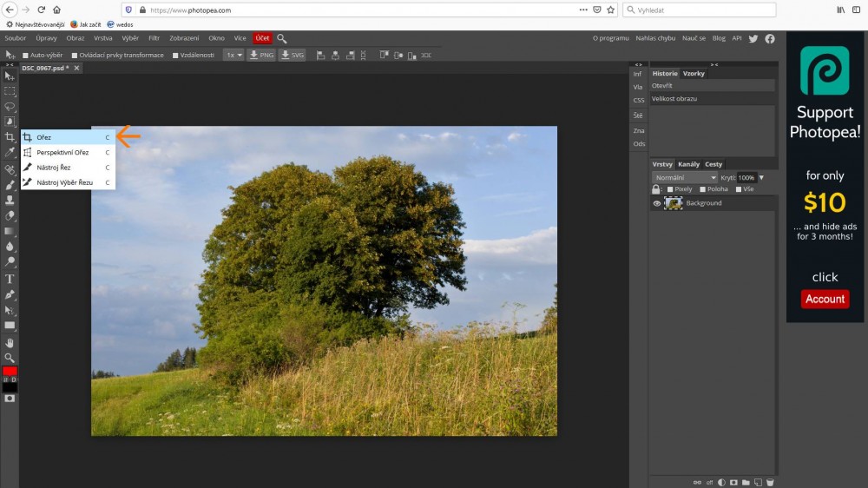Image resolution: width=868 pixels, height=488 pixels.
Task: Open the Normální blend mode dropdown
Action: click(684, 177)
